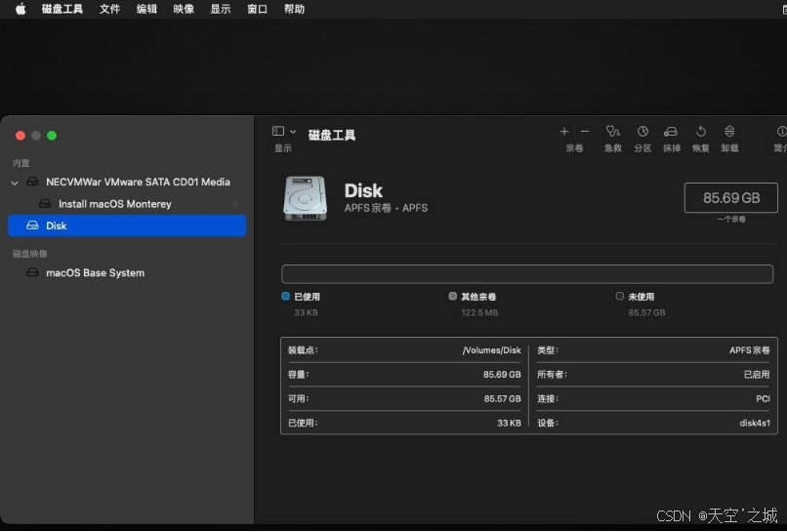Click the Disk title heading
Screen dimensions: 787x532
coord(363,190)
